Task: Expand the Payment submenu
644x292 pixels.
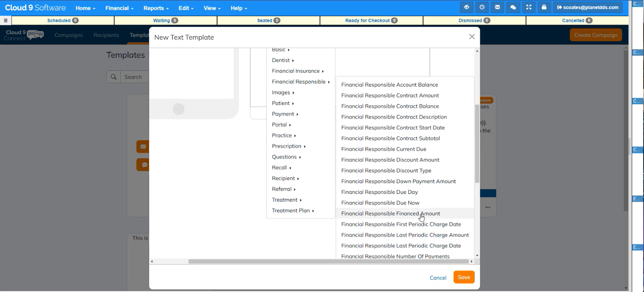Action: pos(301,114)
